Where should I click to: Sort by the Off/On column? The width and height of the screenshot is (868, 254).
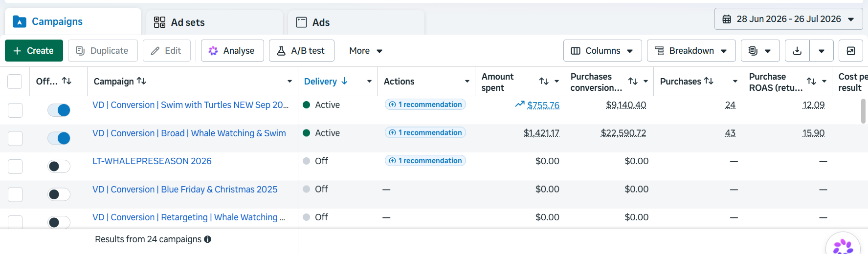point(67,81)
